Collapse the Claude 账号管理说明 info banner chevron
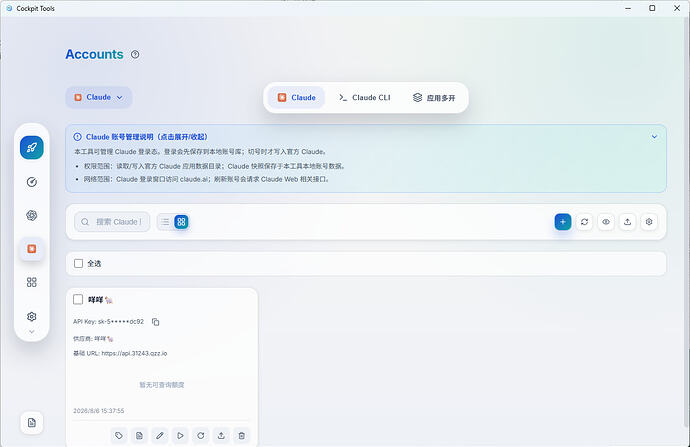690x447 pixels. click(x=654, y=136)
